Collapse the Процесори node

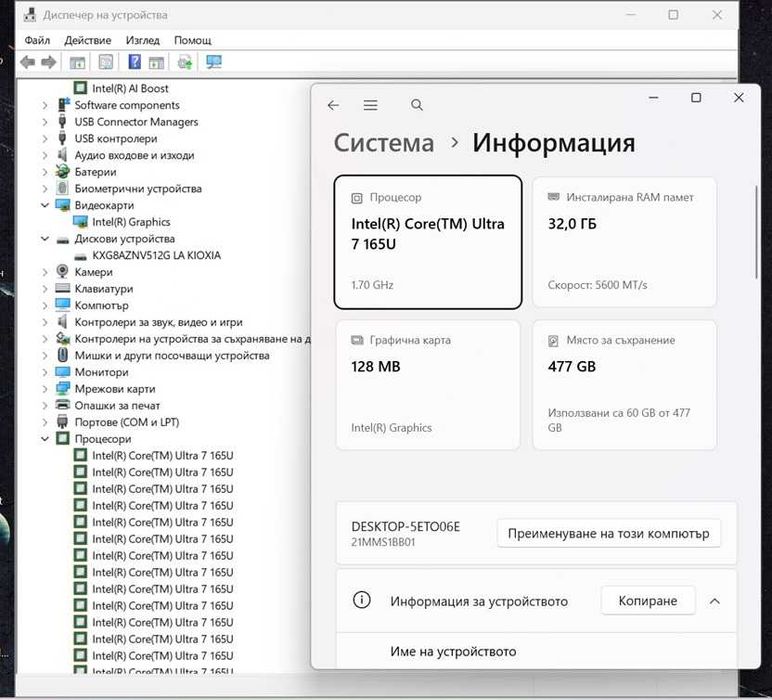point(45,438)
